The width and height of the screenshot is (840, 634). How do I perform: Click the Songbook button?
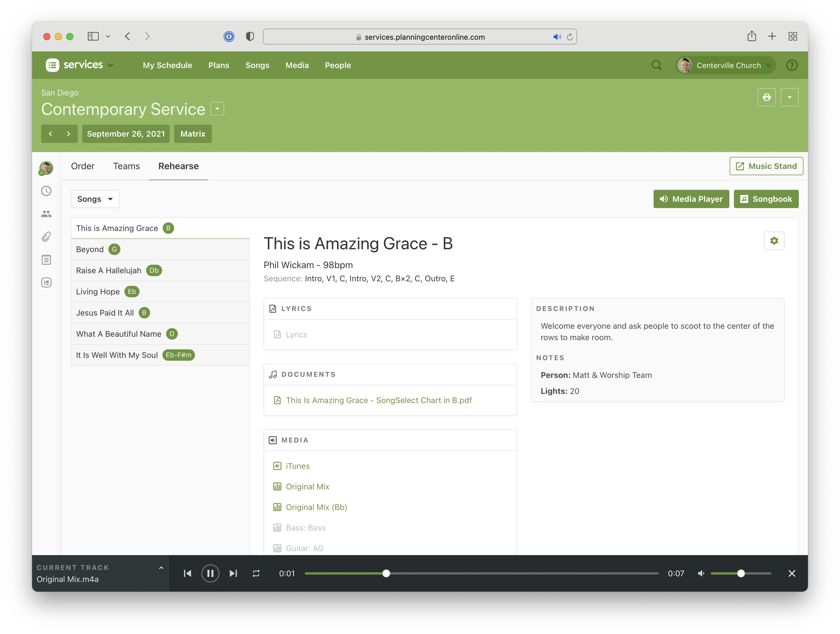[766, 199]
